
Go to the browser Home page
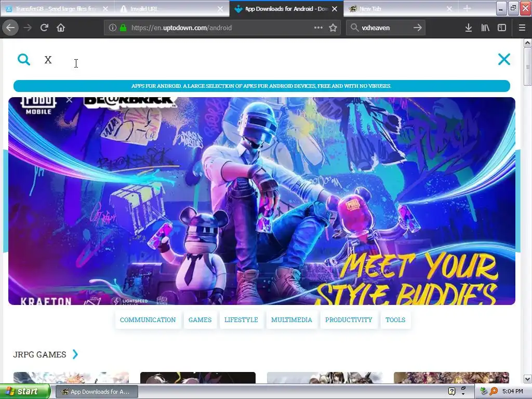tap(61, 28)
